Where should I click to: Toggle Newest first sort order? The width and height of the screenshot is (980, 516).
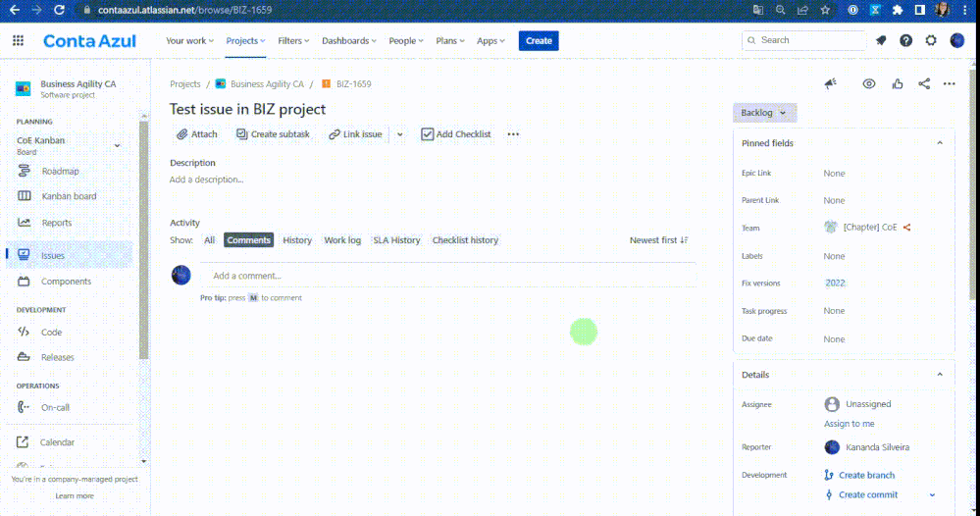tap(659, 240)
